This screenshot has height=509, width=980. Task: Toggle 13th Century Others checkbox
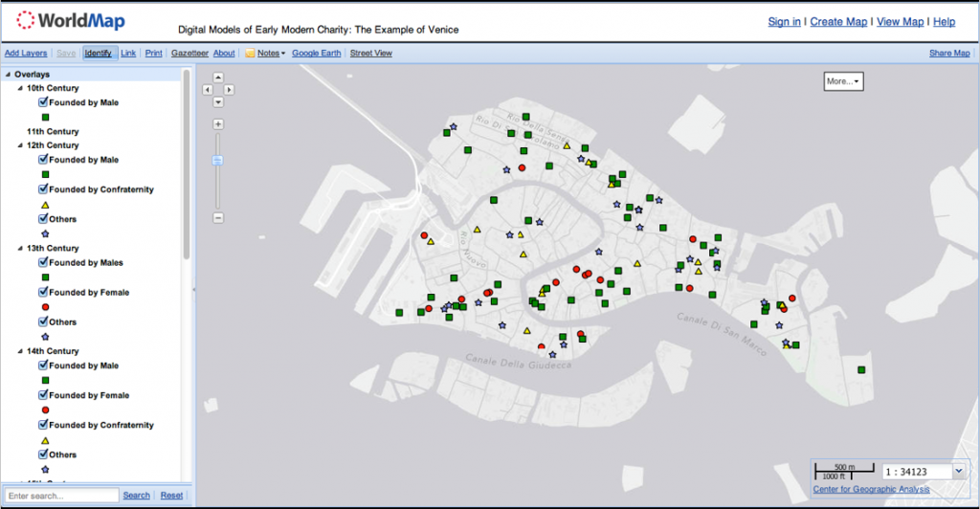tap(43, 321)
